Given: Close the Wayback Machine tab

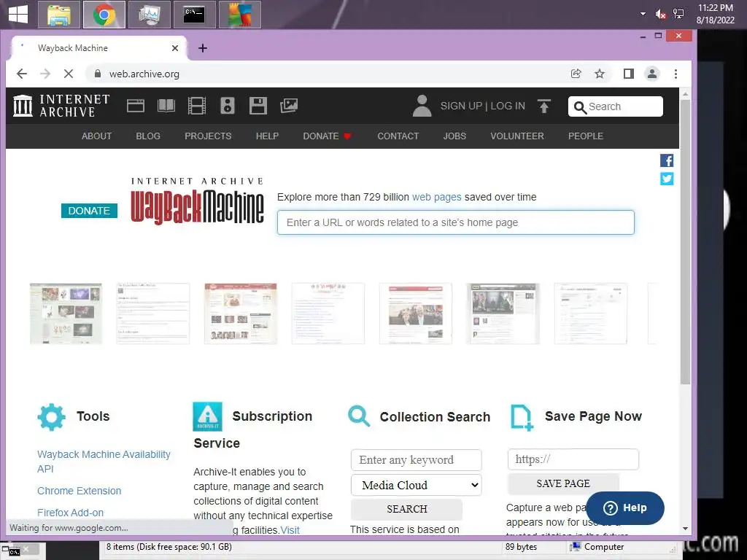Looking at the screenshot, I should [175, 48].
